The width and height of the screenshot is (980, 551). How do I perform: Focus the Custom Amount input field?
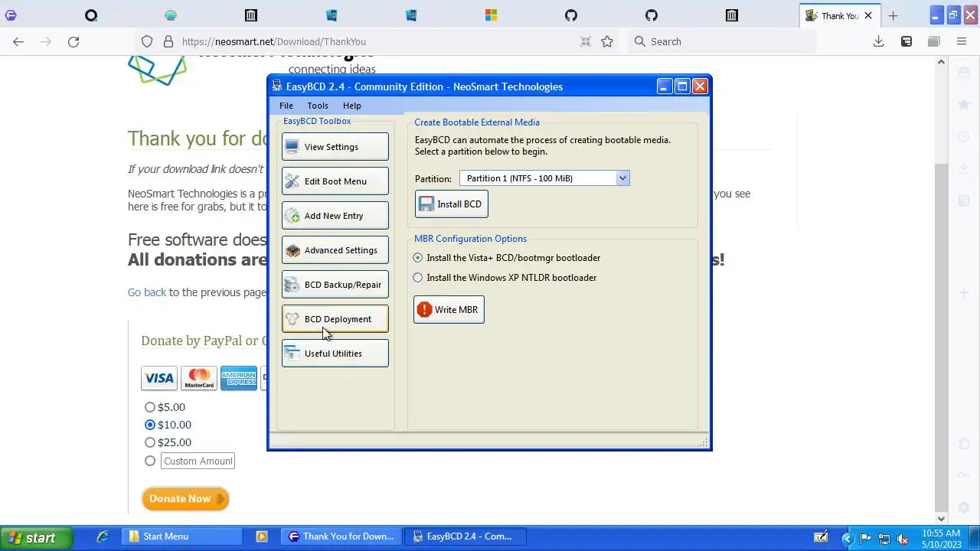(x=198, y=461)
